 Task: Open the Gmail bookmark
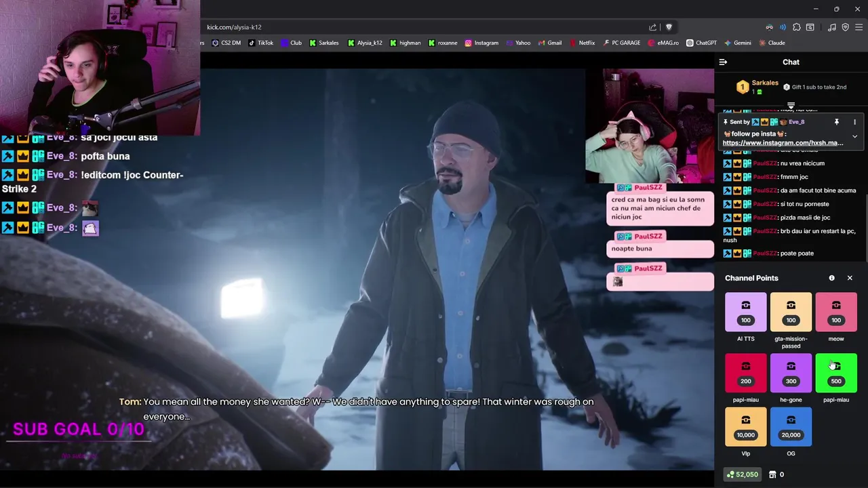point(550,43)
